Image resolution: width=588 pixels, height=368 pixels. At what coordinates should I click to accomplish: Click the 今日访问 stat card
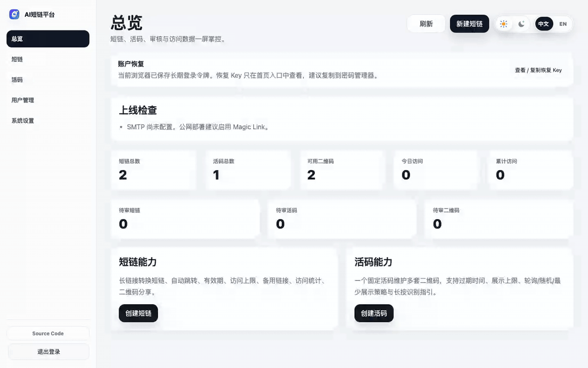436,170
